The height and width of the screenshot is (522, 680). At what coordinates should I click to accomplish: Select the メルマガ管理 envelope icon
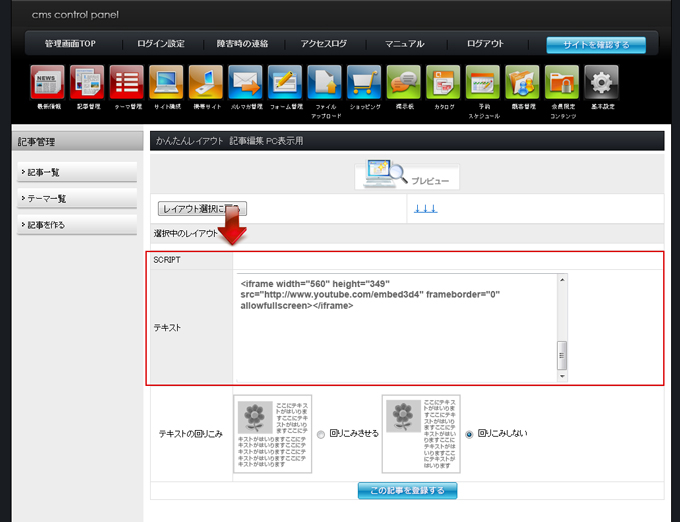[245, 82]
